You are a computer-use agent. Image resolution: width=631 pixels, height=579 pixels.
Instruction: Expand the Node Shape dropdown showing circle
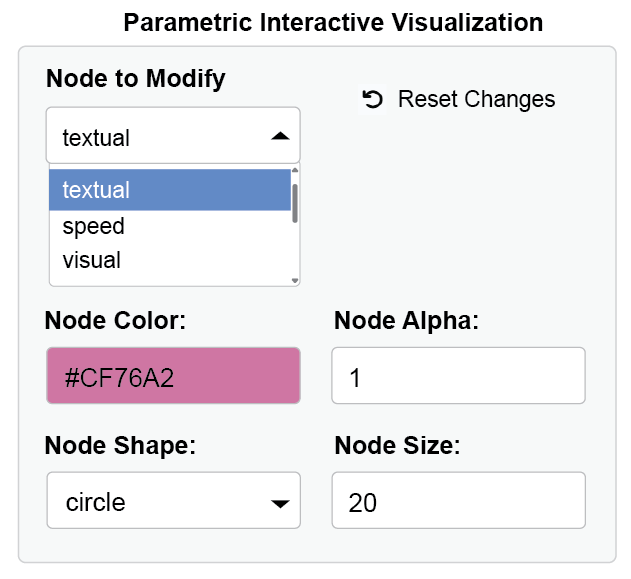pos(173,500)
